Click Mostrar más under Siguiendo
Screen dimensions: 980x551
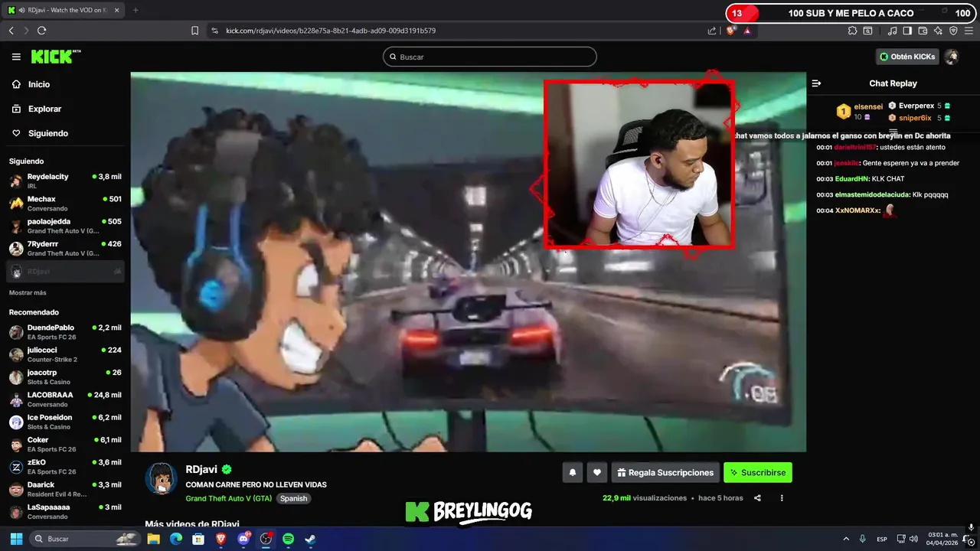click(x=28, y=293)
